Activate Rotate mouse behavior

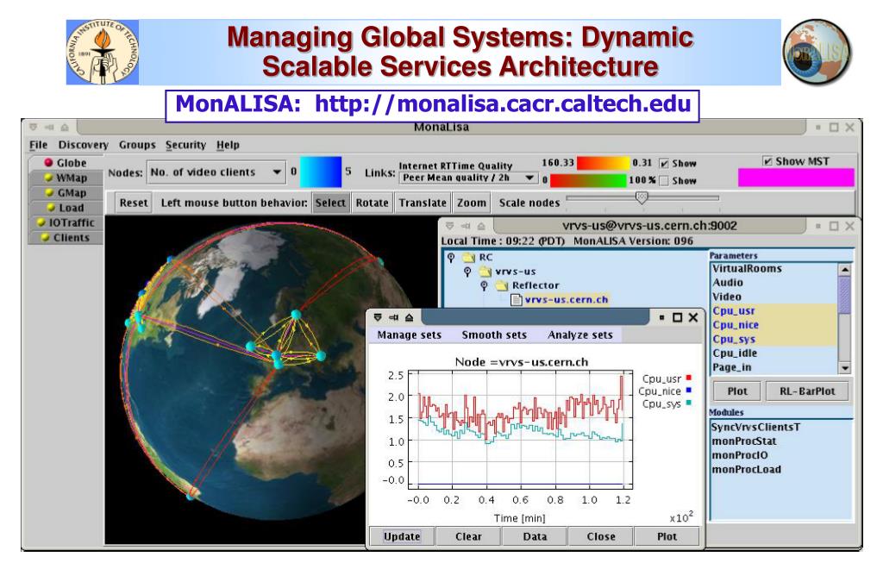[373, 203]
